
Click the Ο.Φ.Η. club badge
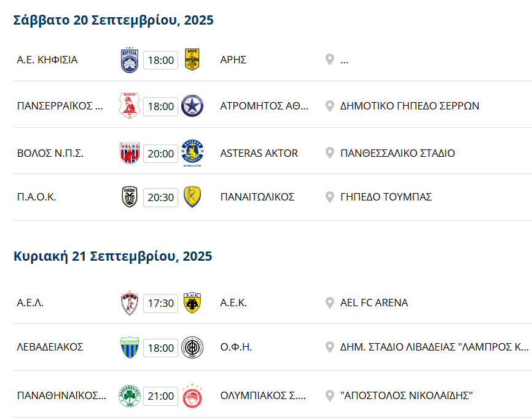(x=192, y=347)
